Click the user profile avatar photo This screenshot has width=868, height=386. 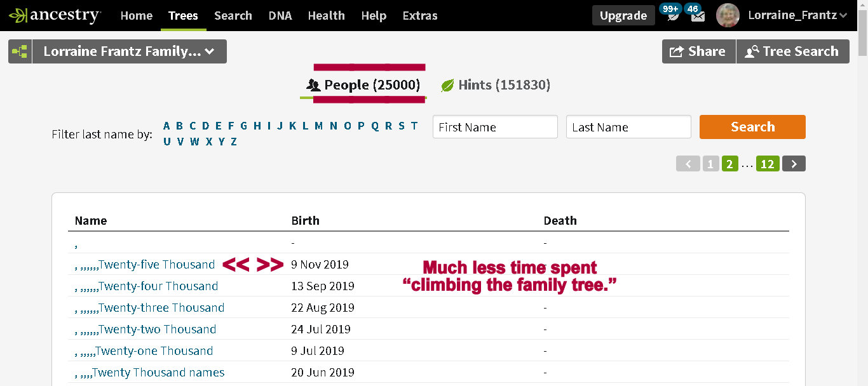tap(728, 15)
